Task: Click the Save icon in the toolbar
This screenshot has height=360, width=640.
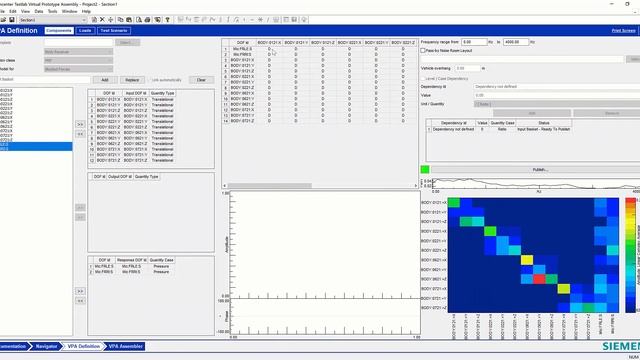Action: (x=12, y=20)
